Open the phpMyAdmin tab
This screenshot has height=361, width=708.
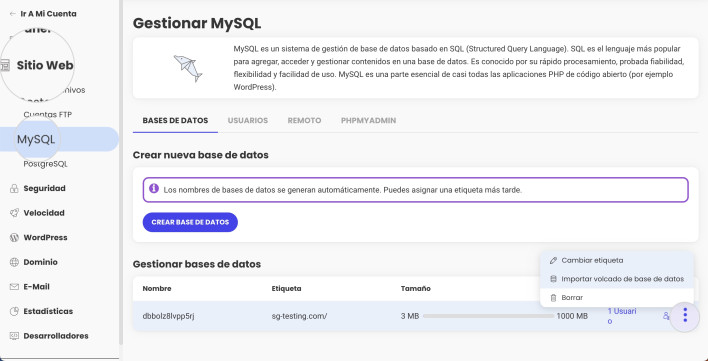tap(368, 120)
